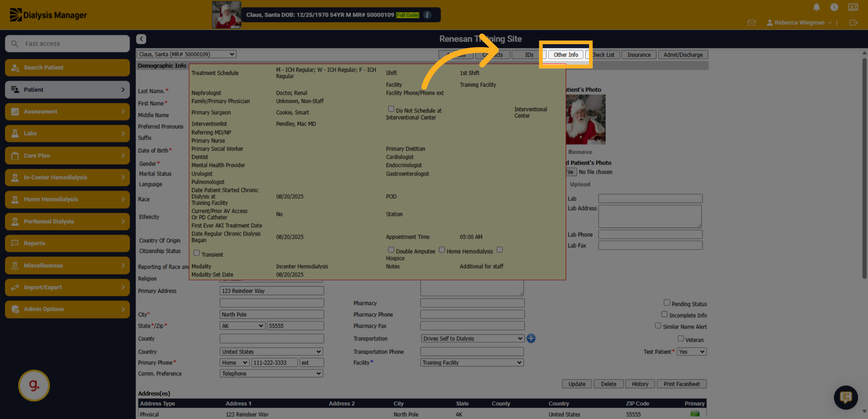Image resolution: width=868 pixels, height=419 pixels.
Task: Expand the Patient sidebar section
Action: [x=67, y=90]
